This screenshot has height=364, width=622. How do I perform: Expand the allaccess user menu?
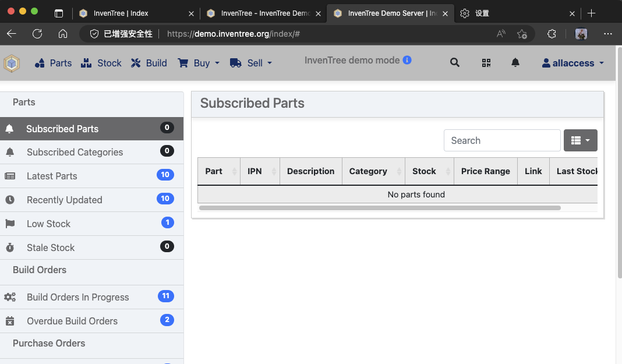[572, 63]
